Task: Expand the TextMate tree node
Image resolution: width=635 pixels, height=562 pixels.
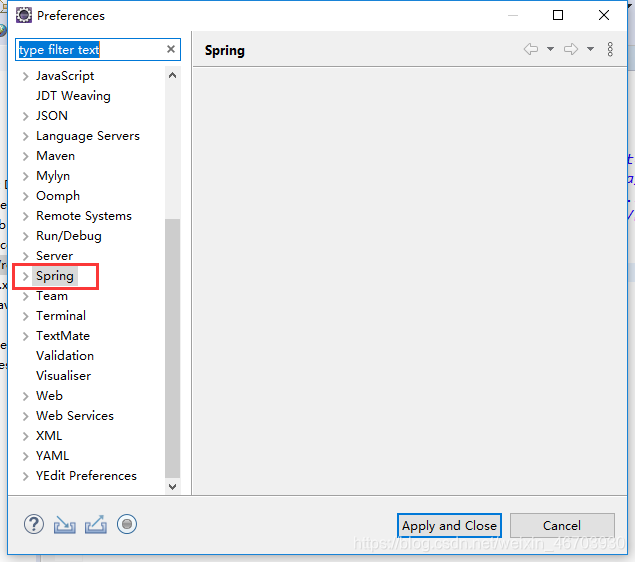Action: click(x=26, y=336)
